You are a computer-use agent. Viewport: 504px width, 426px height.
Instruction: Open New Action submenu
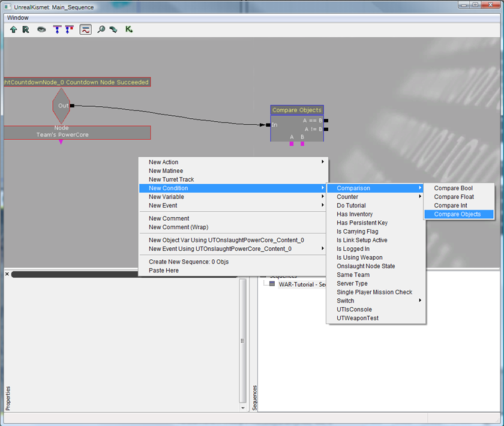[x=233, y=162]
